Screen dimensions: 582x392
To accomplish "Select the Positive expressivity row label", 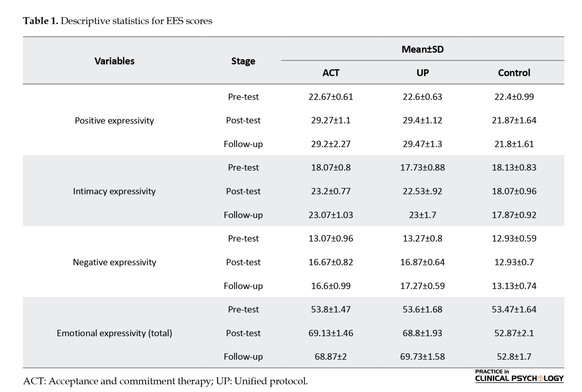I will 114,120.
